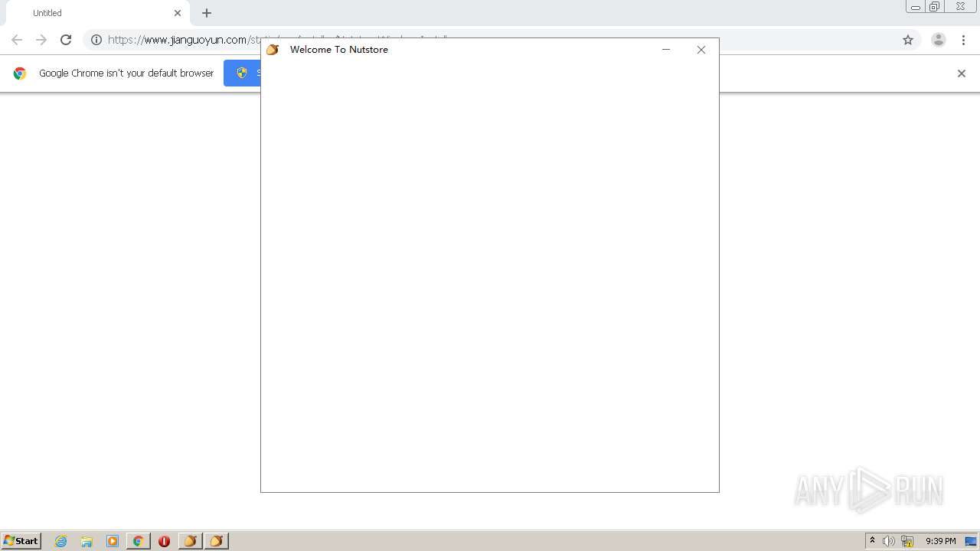The width and height of the screenshot is (980, 551).
Task: Click the Chrome forward arrow
Action: 41,40
